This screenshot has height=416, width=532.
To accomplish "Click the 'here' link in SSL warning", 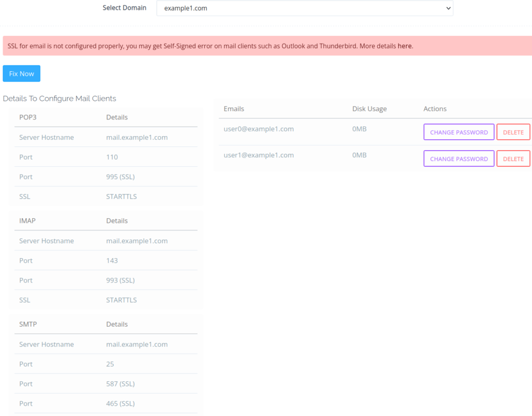I will tap(404, 46).
